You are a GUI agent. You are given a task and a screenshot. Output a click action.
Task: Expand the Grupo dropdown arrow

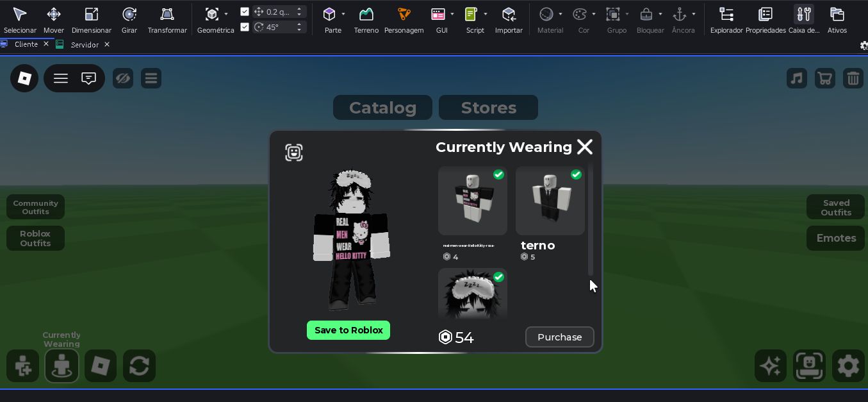point(627,14)
